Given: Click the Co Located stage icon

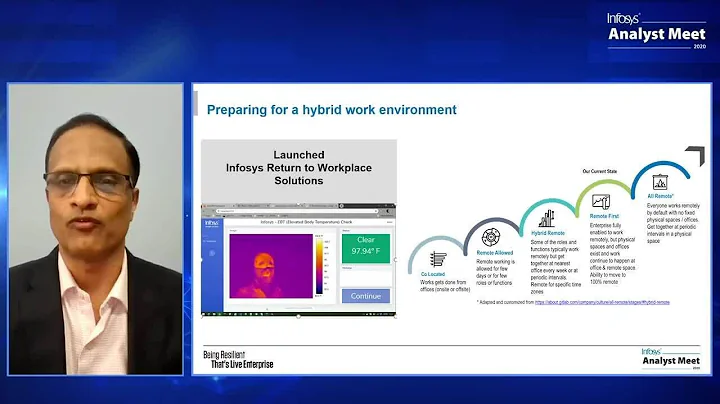Looking at the screenshot, I should (x=438, y=259).
